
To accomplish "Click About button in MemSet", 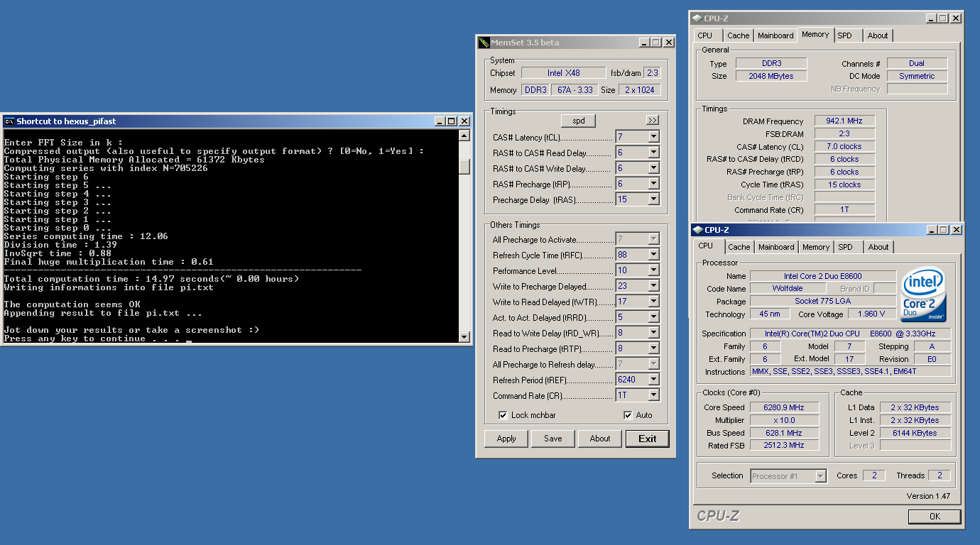I will tap(600, 439).
